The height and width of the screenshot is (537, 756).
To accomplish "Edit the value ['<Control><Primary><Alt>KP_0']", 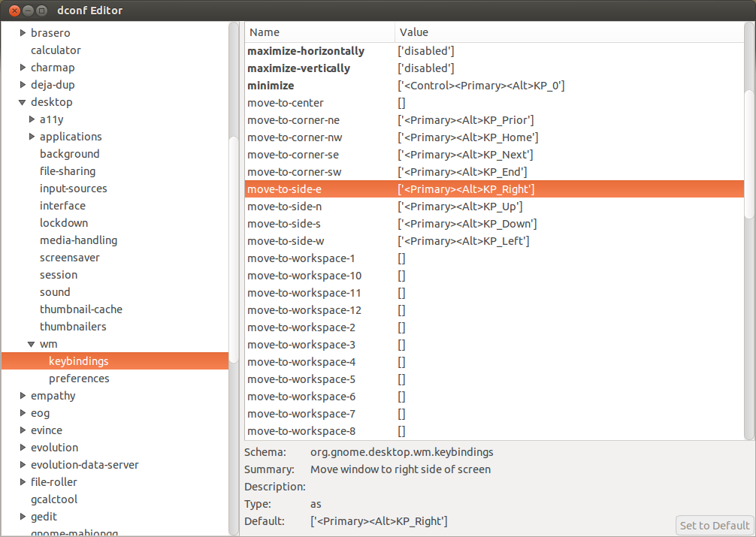I will click(x=481, y=86).
